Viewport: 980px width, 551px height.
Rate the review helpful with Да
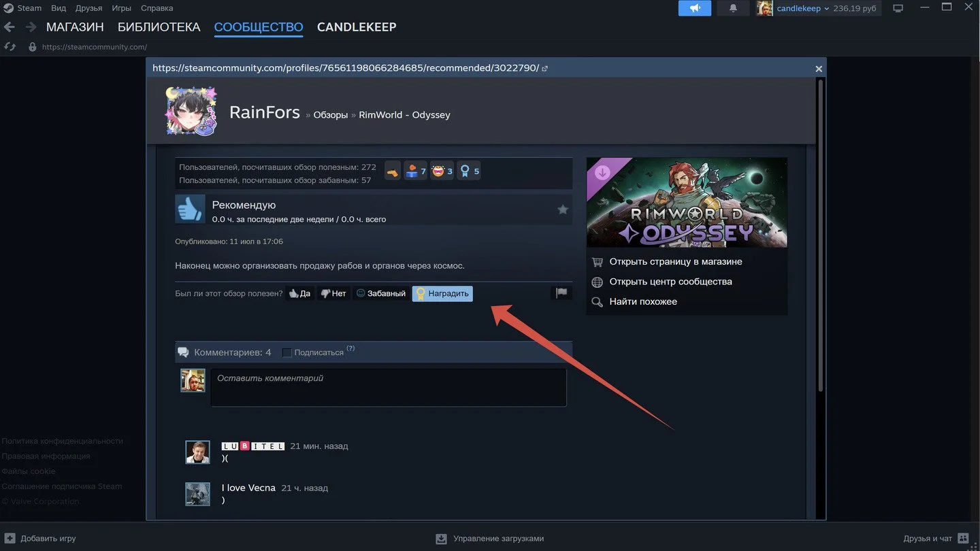[299, 294]
